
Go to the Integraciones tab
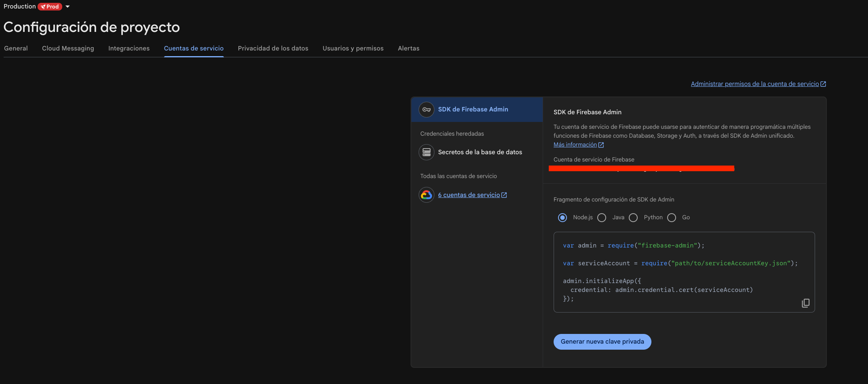(129, 48)
